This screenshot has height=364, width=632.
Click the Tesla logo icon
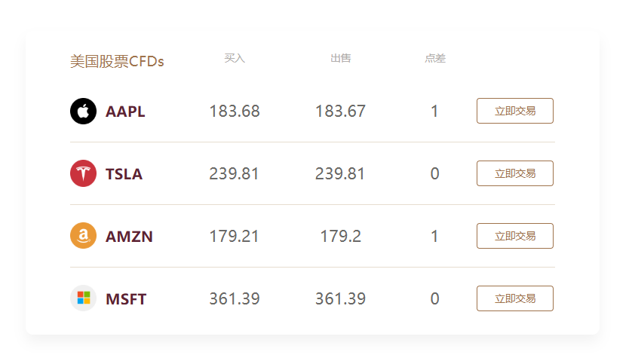click(83, 174)
